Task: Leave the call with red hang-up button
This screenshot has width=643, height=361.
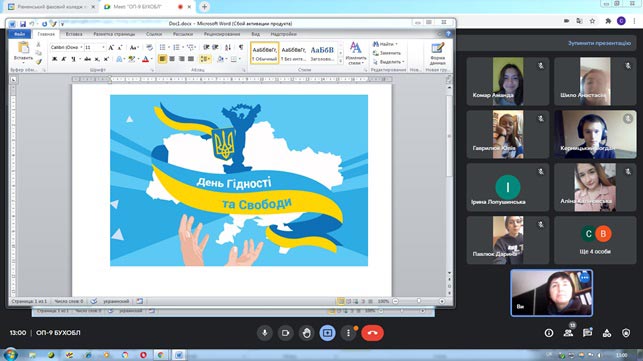Action: 372,333
